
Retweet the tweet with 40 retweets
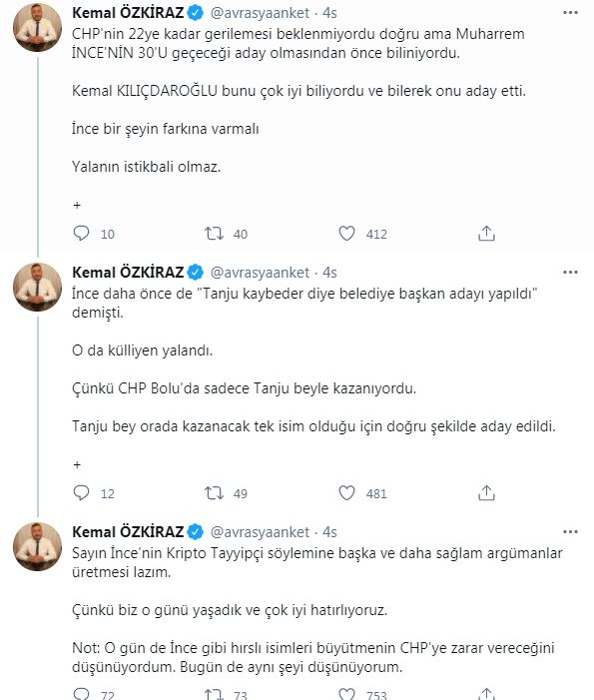point(214,234)
